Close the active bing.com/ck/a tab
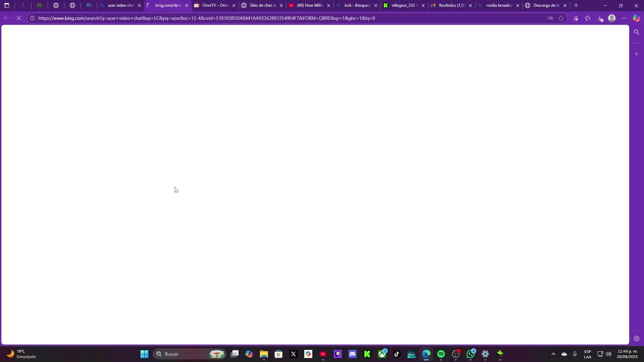This screenshot has height=362, width=644. [x=187, y=6]
